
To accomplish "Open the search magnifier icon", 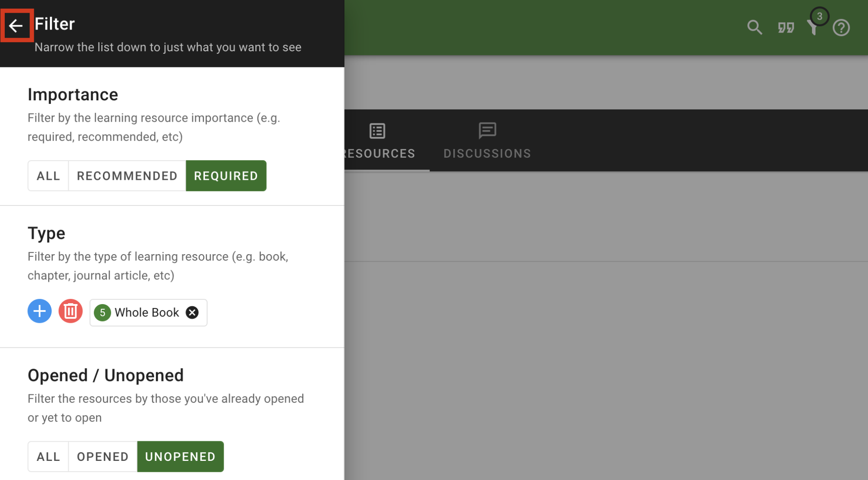I will 754,27.
